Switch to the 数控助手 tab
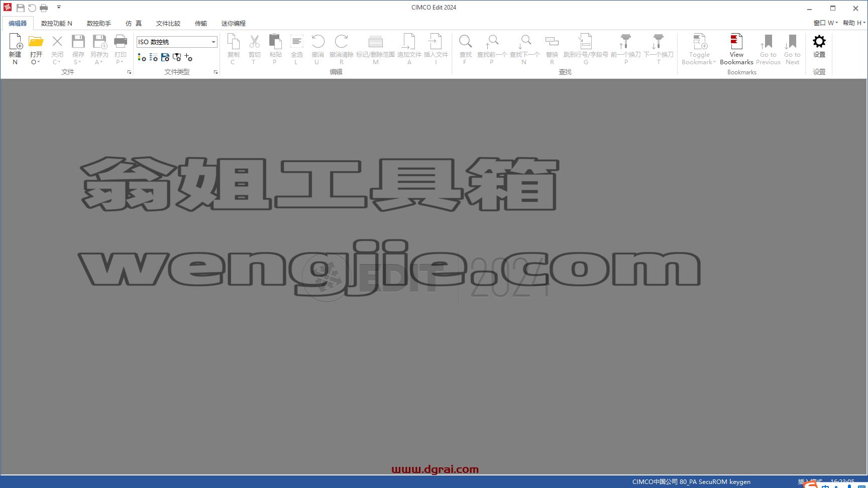Screen dimensions: 868x488 98,23
